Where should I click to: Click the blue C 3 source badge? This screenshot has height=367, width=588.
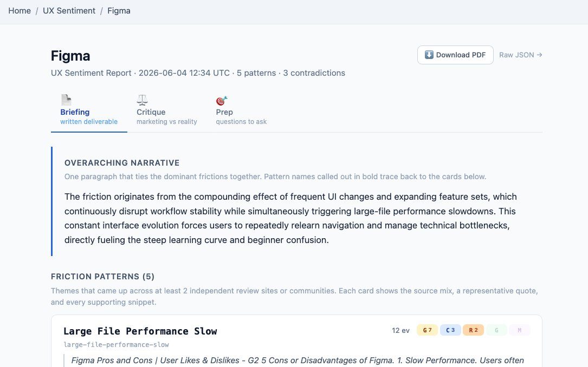click(x=450, y=330)
